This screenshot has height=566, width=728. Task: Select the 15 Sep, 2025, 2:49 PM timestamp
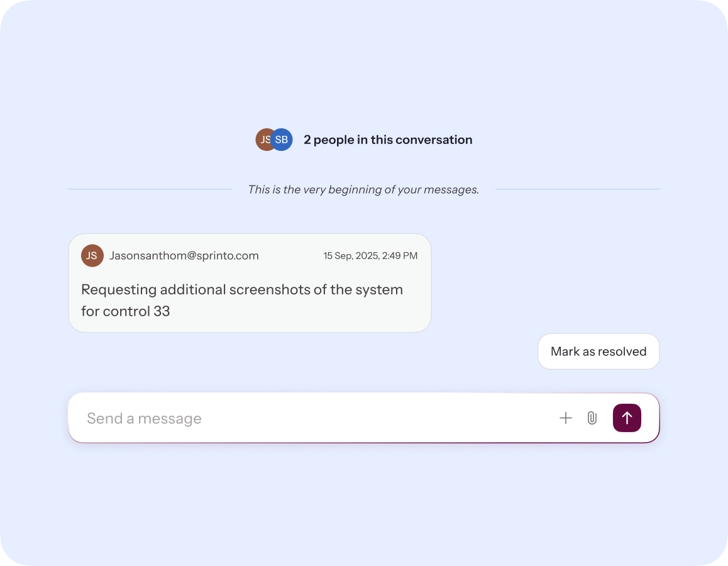click(x=370, y=256)
